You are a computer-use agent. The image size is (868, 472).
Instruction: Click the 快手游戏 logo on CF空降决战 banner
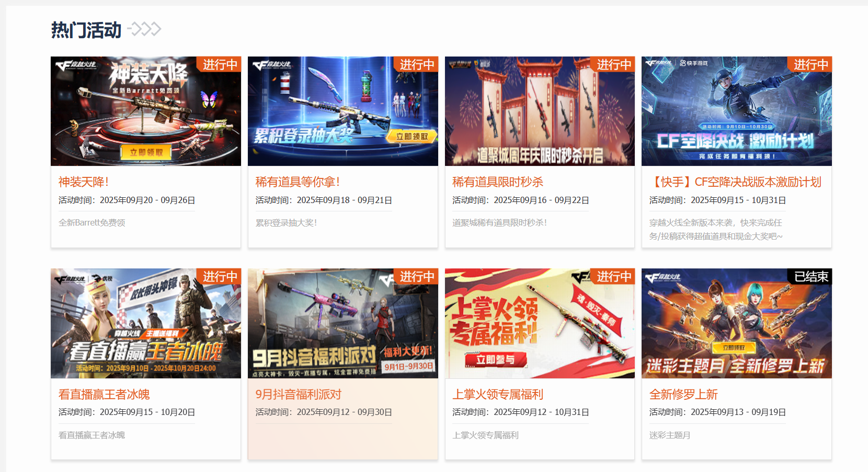(x=693, y=63)
